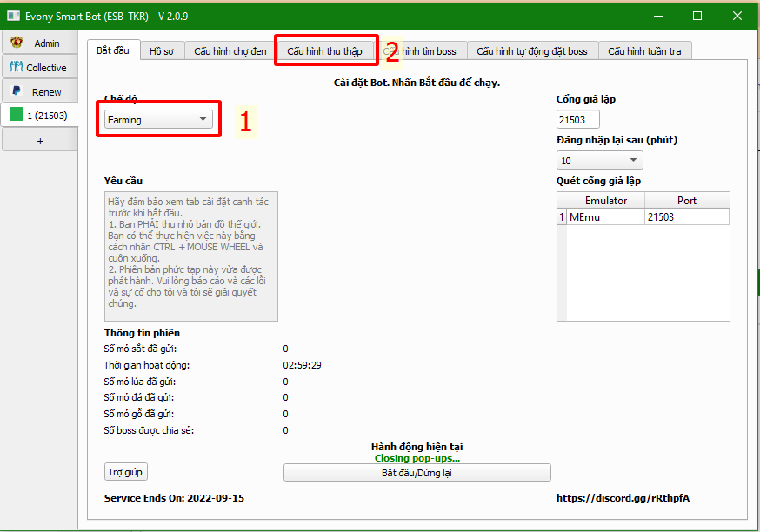Select the Bắt đầu tab

click(x=112, y=50)
